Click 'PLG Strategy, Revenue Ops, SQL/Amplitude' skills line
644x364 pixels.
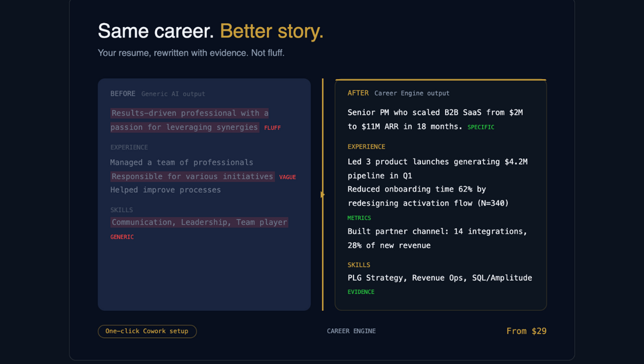[x=440, y=277]
